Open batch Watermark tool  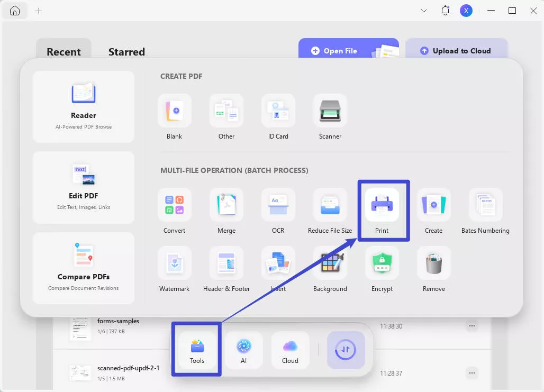[x=175, y=263]
